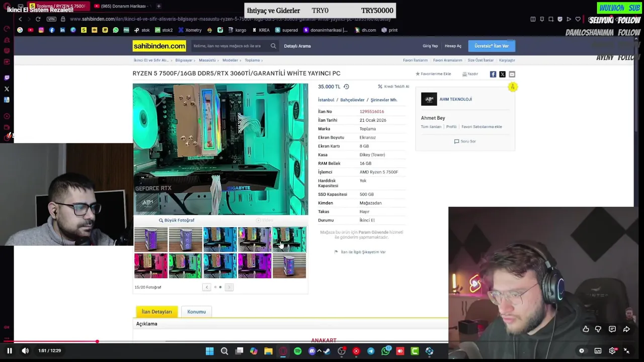The image size is (644, 362).
Task: Add listing via Favorilerime Ekle
Action: [433, 74]
